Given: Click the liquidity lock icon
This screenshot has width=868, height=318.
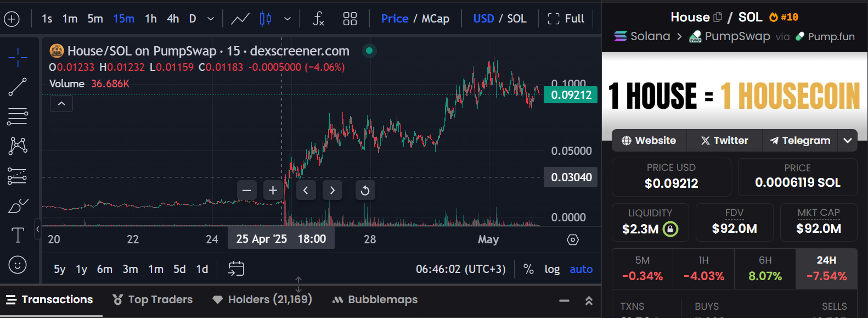Looking at the screenshot, I should click(670, 229).
